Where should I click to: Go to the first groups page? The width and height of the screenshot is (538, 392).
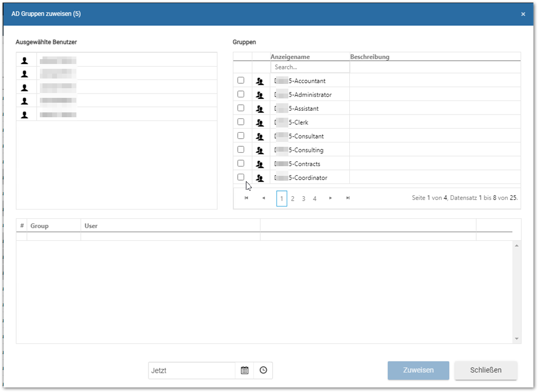tap(246, 198)
